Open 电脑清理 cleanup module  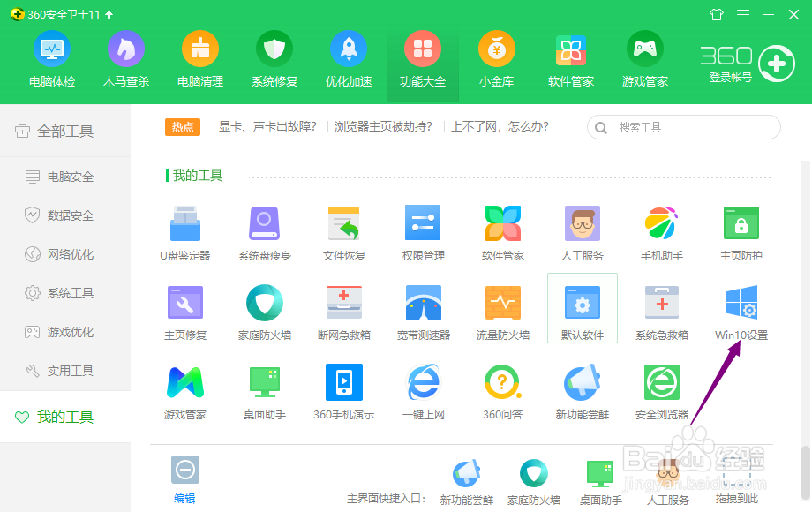pyautogui.click(x=200, y=59)
